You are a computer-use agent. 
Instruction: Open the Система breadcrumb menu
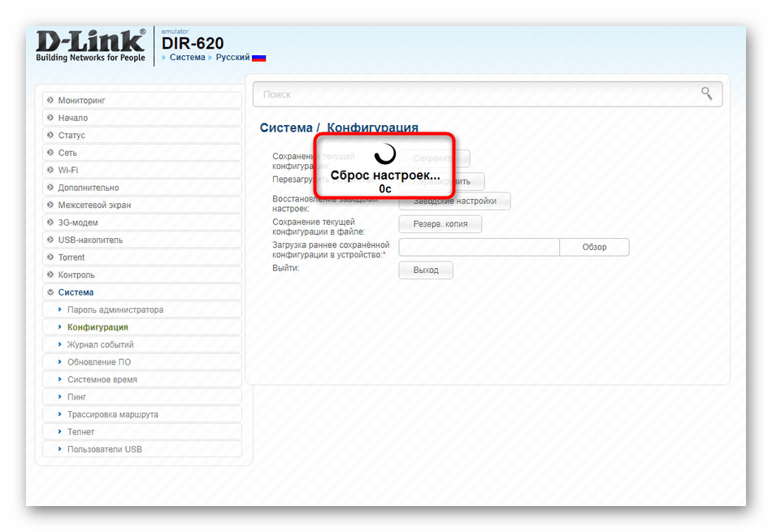click(187, 57)
